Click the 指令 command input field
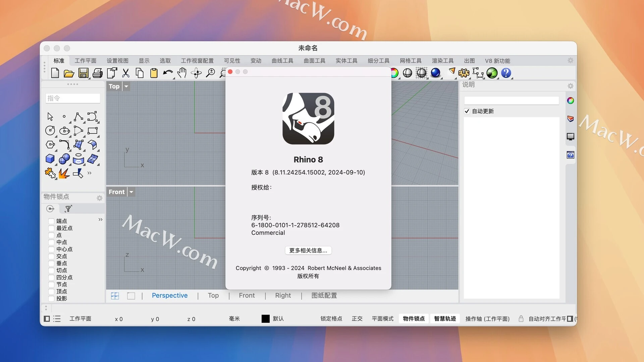 (x=73, y=98)
